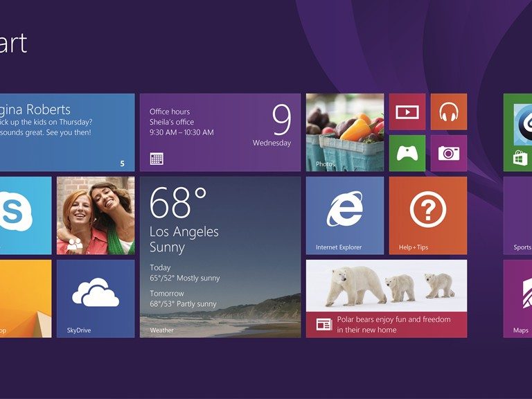Open the Calendar tile showing Office hours

(x=220, y=132)
